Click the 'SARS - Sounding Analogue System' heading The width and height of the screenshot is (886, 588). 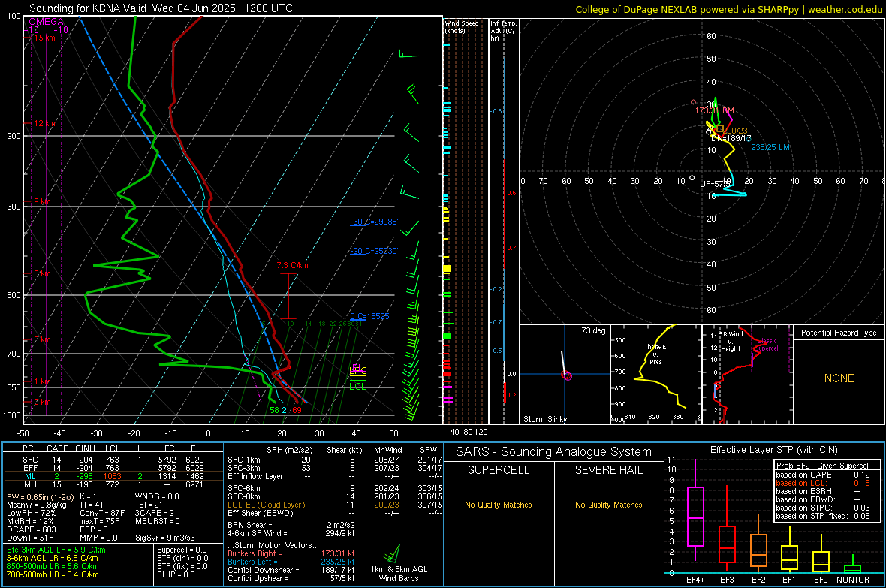click(x=554, y=452)
